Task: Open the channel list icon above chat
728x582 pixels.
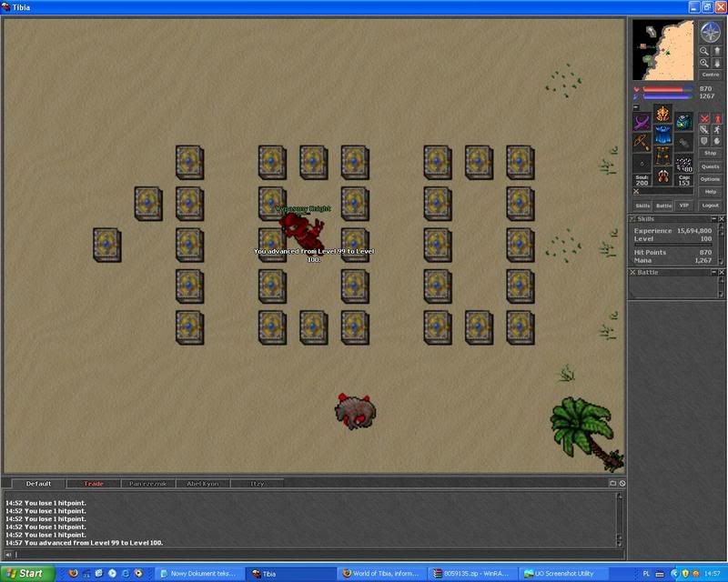Action: (x=612, y=483)
